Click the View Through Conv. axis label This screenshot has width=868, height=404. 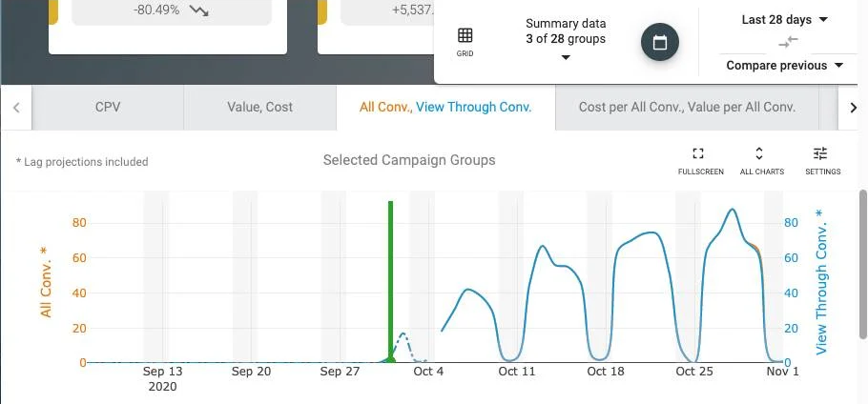821,281
